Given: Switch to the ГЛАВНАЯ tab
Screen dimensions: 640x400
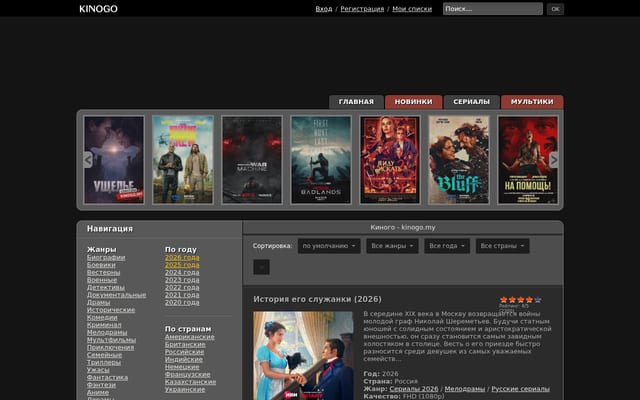Looking at the screenshot, I should click(x=356, y=102).
